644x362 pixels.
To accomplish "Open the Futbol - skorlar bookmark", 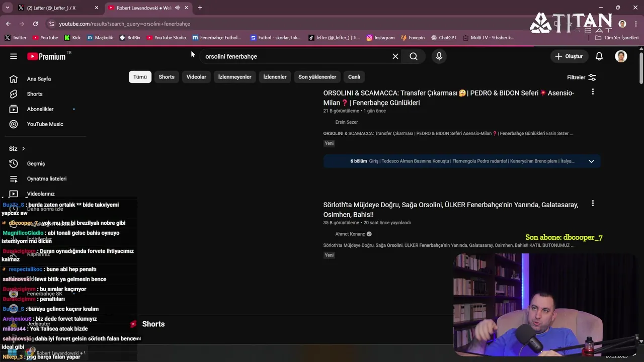I will [275, 38].
